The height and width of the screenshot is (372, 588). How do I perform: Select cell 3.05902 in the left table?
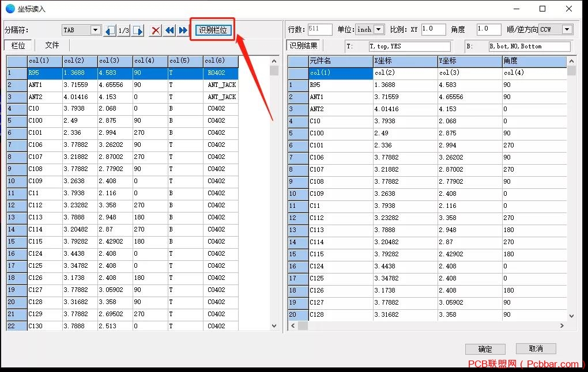(115, 290)
